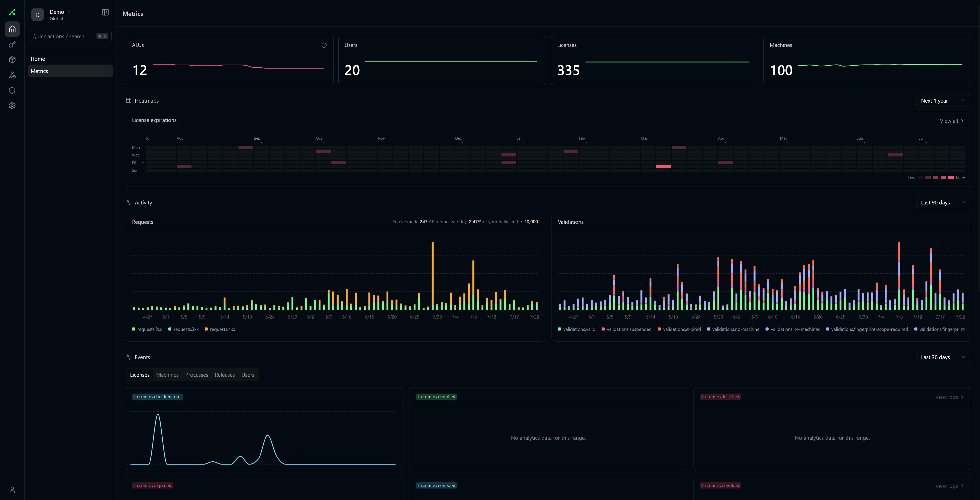Open the shield icon in sidebar
Image resolution: width=980 pixels, height=500 pixels.
(x=12, y=91)
